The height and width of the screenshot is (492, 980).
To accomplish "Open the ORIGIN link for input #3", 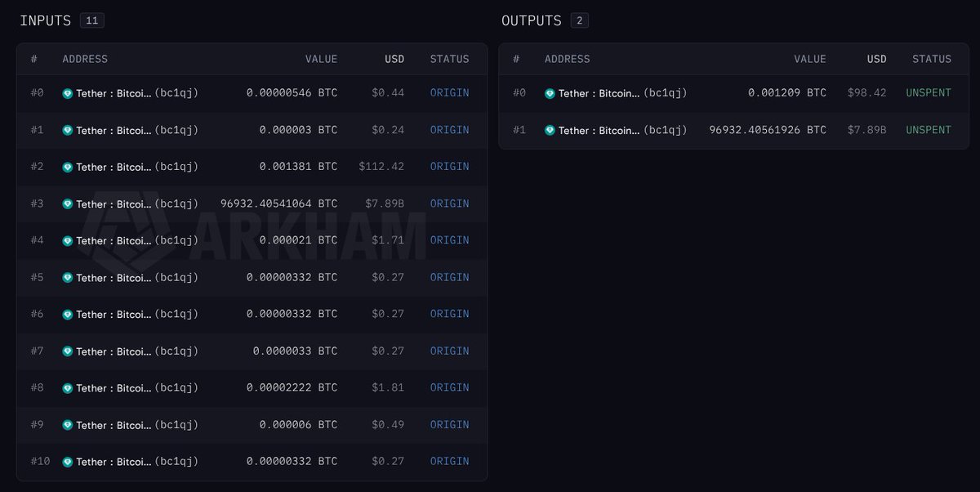I will (x=449, y=204).
